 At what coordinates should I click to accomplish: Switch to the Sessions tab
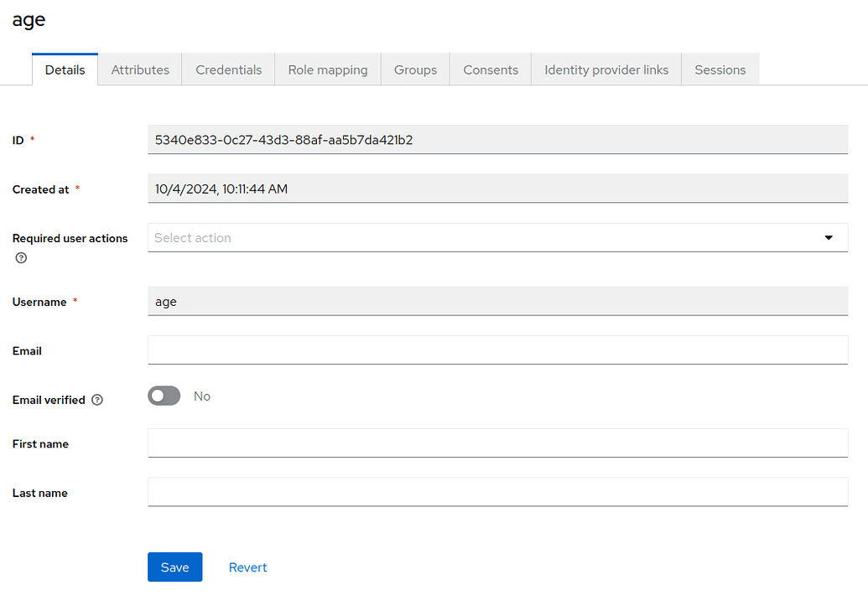(x=720, y=70)
